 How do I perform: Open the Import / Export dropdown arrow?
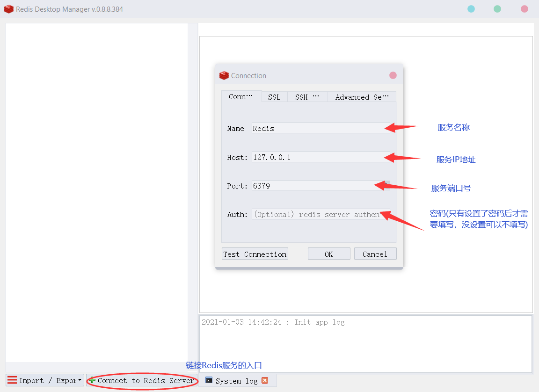point(80,380)
